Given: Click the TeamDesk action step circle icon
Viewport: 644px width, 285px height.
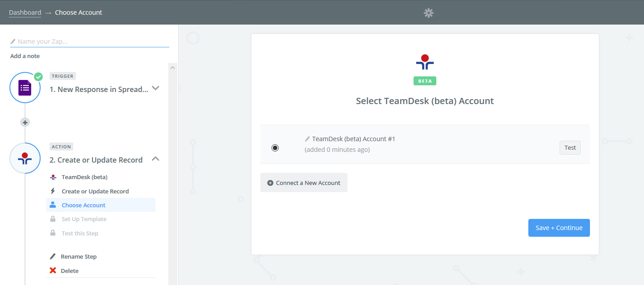Looking at the screenshot, I should (25, 158).
